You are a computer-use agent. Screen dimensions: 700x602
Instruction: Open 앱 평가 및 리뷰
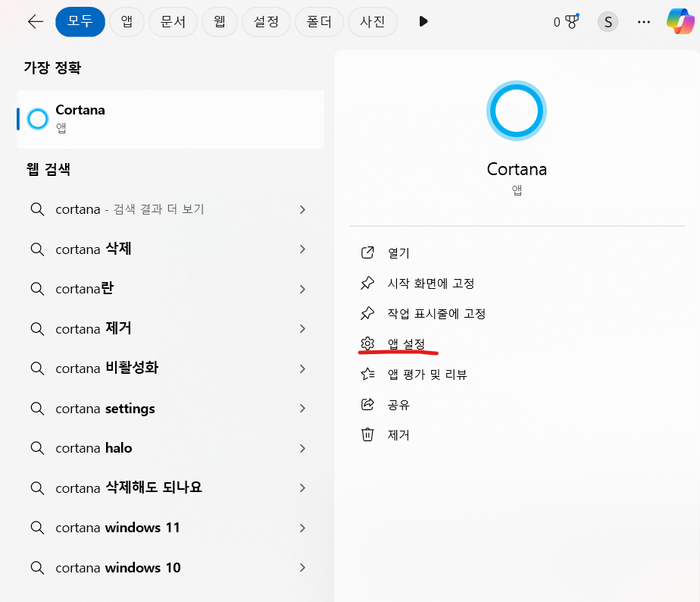point(427,375)
